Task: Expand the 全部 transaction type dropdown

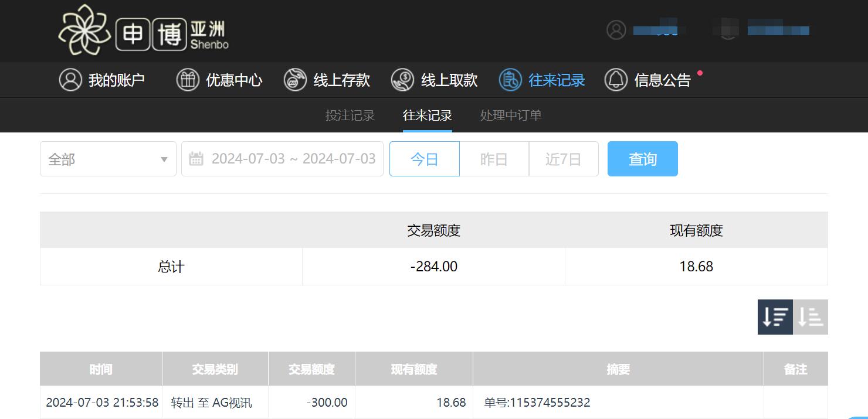Action: (x=107, y=158)
